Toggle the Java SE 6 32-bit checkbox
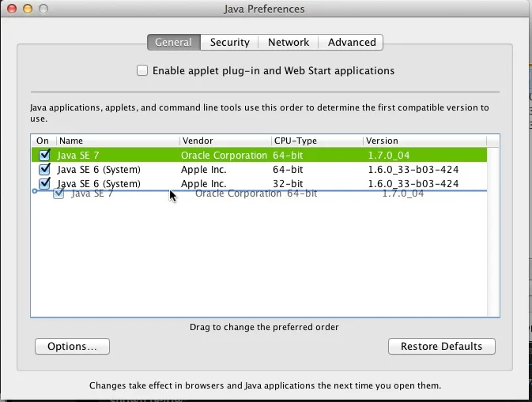The width and height of the screenshot is (532, 402). [44, 183]
